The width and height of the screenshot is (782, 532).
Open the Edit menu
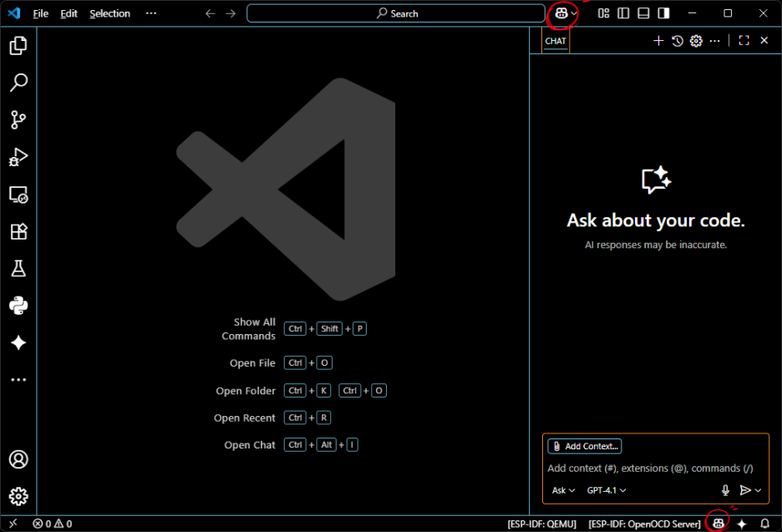coord(69,13)
